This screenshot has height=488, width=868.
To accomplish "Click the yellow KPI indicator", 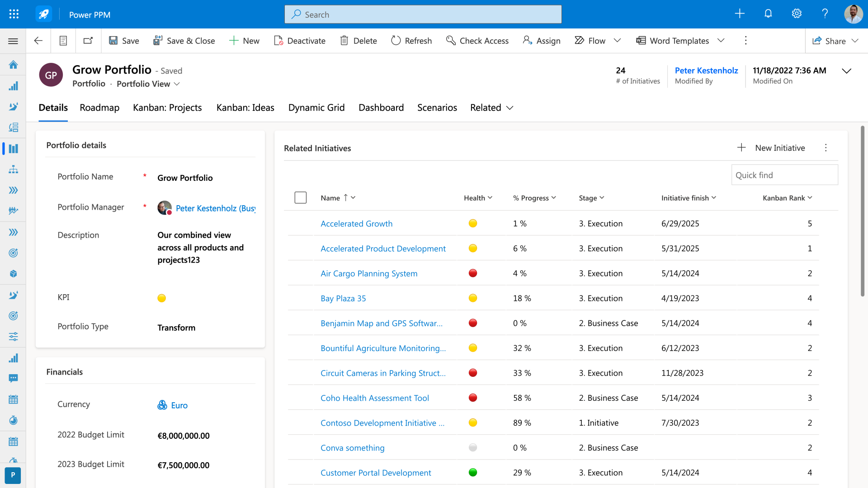I will (161, 298).
